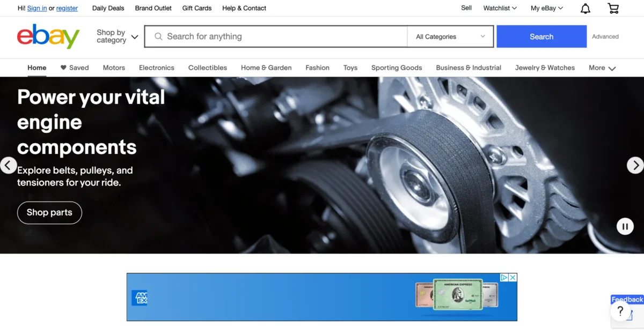The image size is (644, 335).
Task: Open the All Categories dropdown
Action: pyautogui.click(x=450, y=36)
